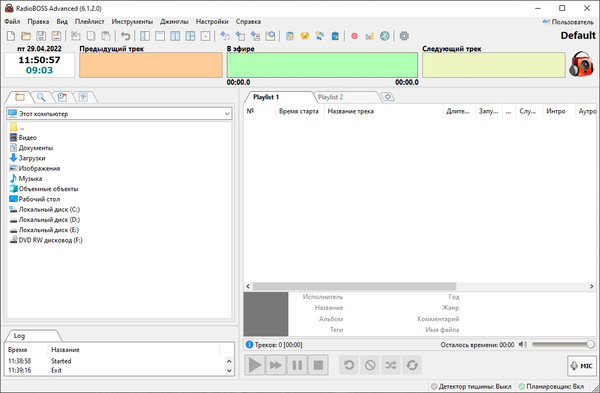Click the red record icon in toolbar
The width and height of the screenshot is (600, 393).
(354, 36)
